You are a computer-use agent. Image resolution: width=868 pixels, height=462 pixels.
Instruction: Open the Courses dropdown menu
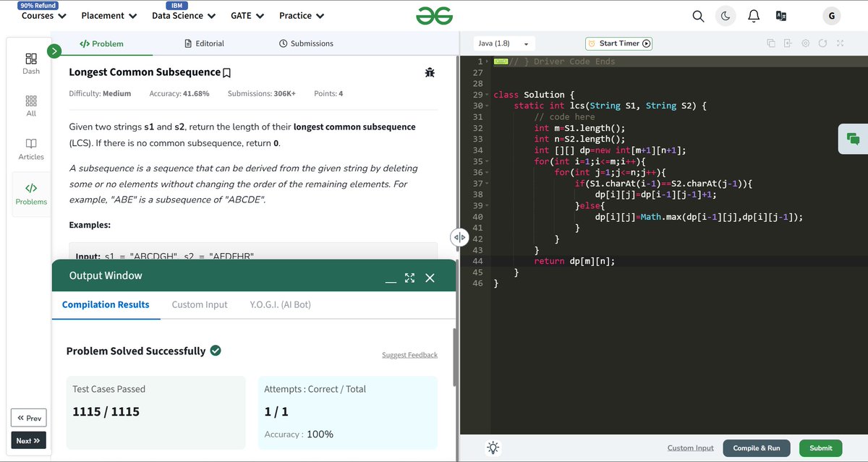click(44, 15)
